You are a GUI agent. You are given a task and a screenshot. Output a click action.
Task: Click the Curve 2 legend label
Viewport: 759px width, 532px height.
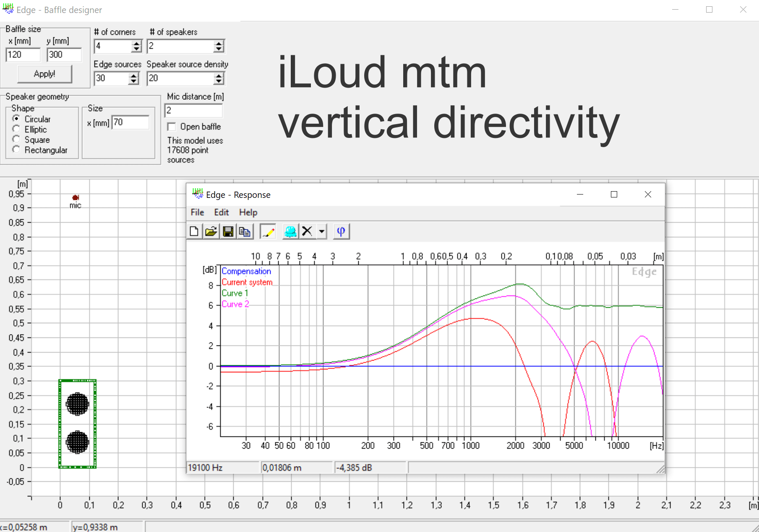click(x=235, y=304)
